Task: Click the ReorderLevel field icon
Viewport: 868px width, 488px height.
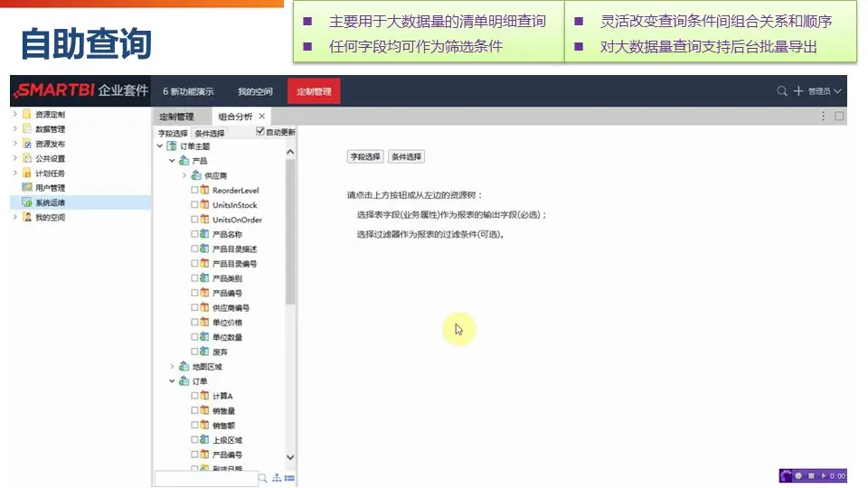Action: click(204, 190)
